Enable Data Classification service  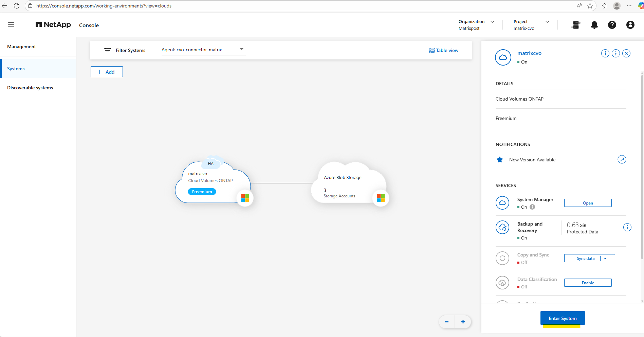tap(588, 283)
